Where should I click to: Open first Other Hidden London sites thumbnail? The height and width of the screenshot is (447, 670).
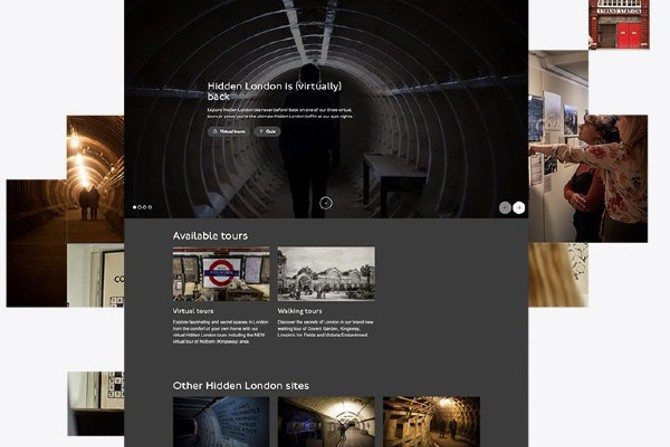tap(221, 422)
